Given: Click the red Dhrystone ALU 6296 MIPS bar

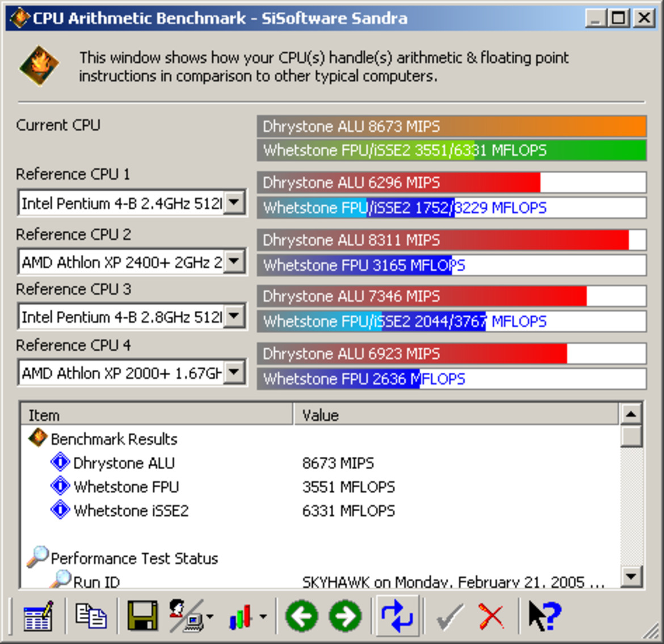Looking at the screenshot, I should (x=451, y=182).
